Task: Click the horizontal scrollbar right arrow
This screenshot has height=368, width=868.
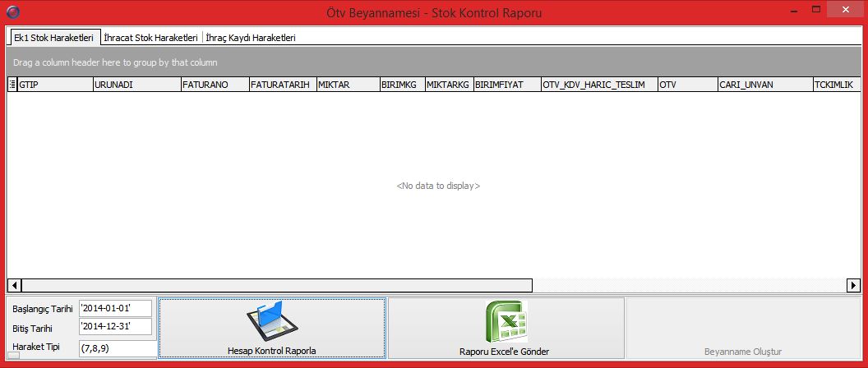Action: pyautogui.click(x=854, y=285)
